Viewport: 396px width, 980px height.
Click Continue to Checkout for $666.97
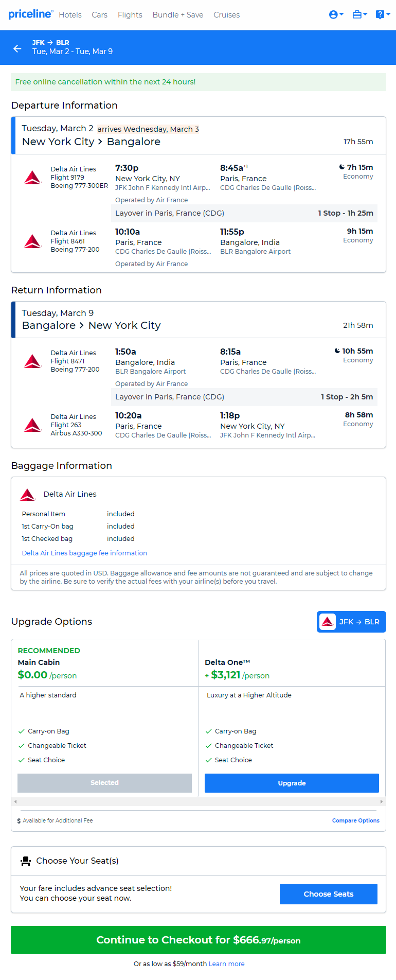tap(198, 940)
